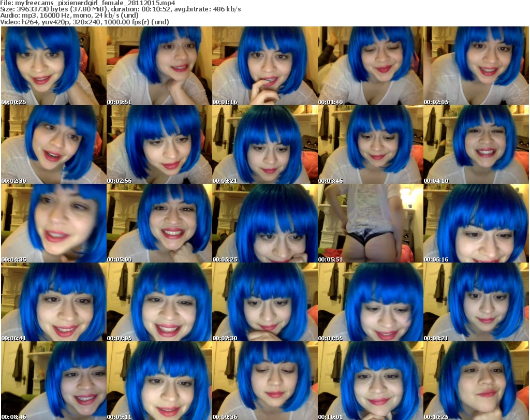Pick the preview frame labeled 00:05:00

coord(159,223)
